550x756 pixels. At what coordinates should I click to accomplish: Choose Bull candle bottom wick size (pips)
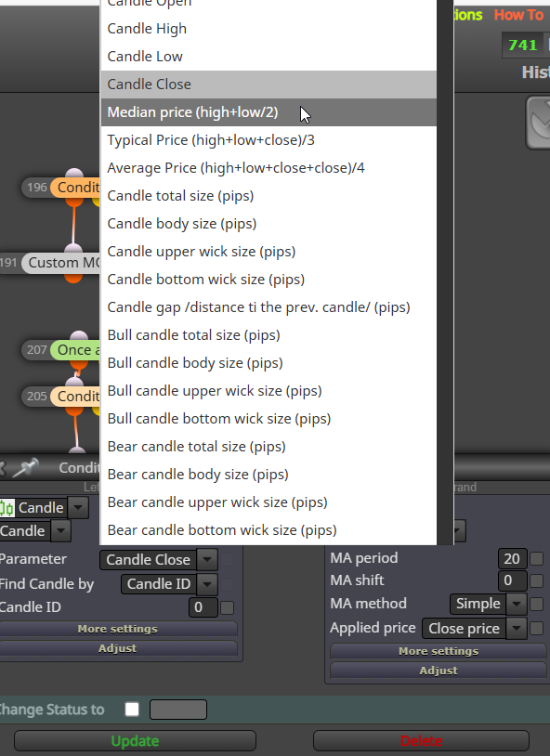click(x=268, y=419)
